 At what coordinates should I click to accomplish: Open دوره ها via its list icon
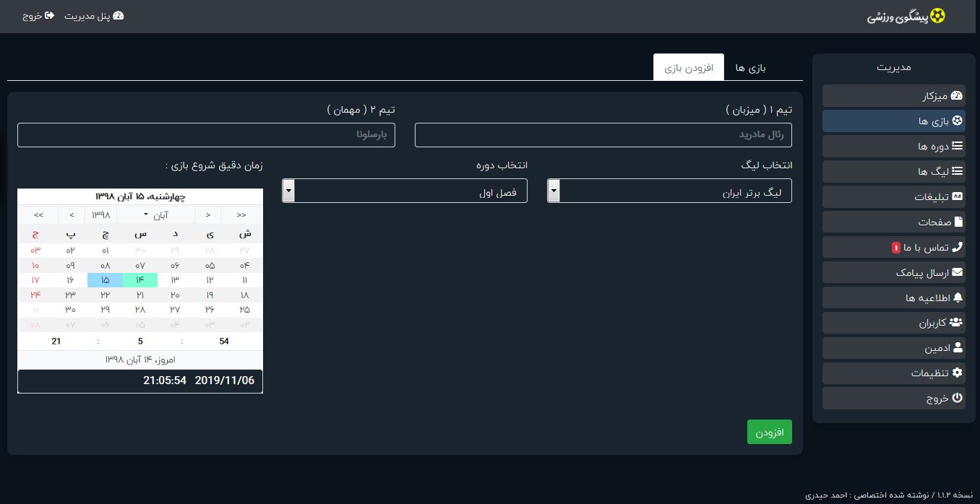(x=958, y=147)
